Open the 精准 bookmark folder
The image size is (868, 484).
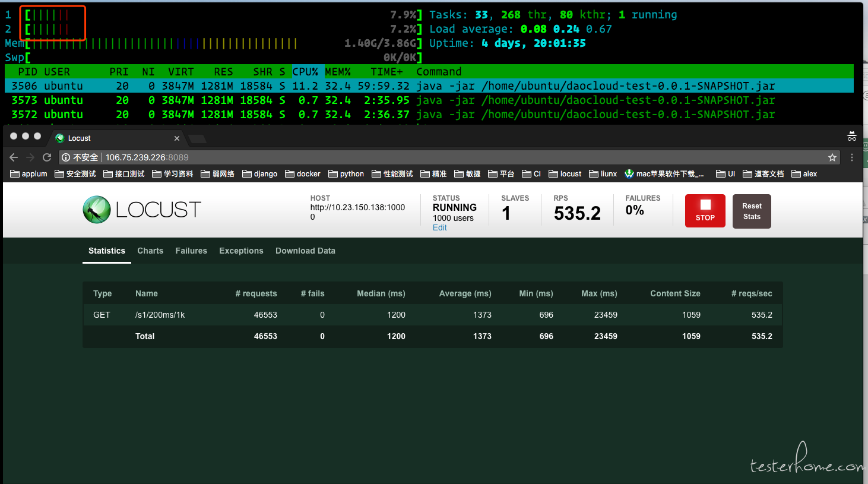(x=433, y=174)
